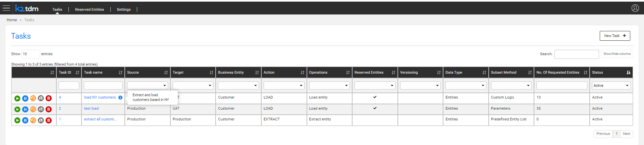The height and width of the screenshot is (145, 644).
Task: Click the New Task button
Action: coord(614,36)
